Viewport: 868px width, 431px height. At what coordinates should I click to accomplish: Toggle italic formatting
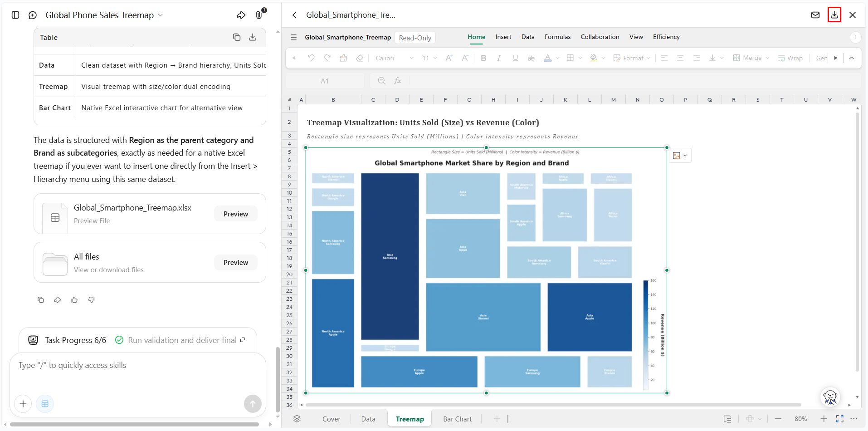pyautogui.click(x=499, y=58)
